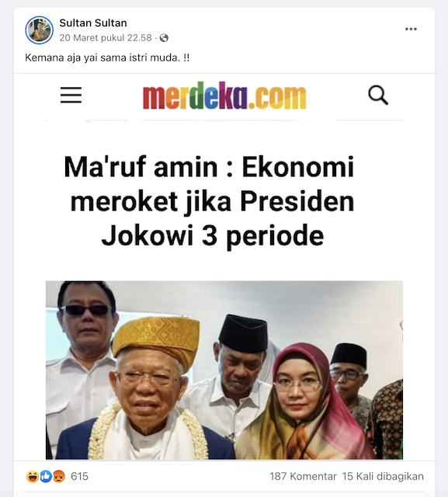This screenshot has width=448, height=497.
Task: Show the 615 reactions count list
Action: pos(79,476)
